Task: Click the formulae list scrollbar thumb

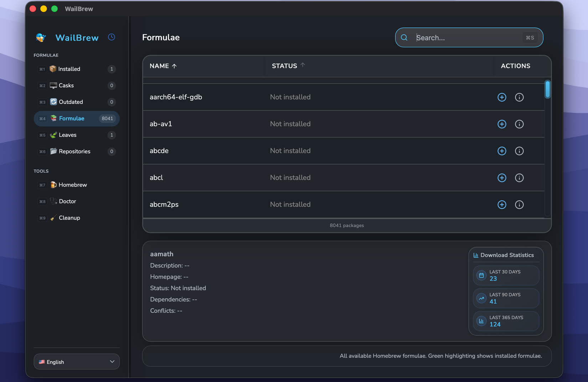Action: (x=547, y=89)
